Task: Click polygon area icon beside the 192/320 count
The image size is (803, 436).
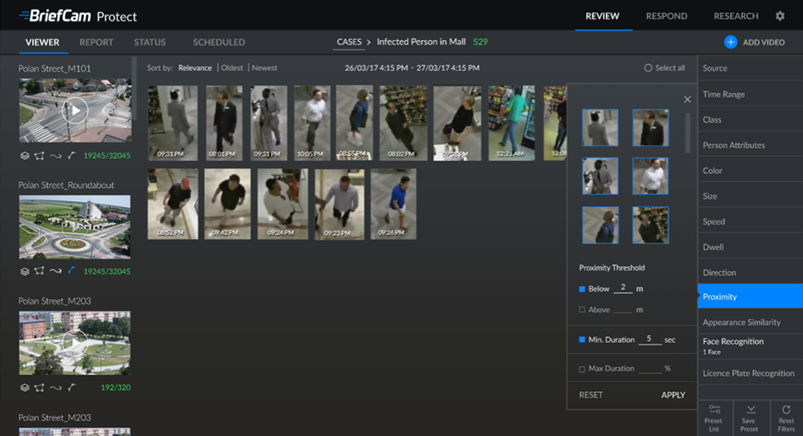Action: pos(39,388)
